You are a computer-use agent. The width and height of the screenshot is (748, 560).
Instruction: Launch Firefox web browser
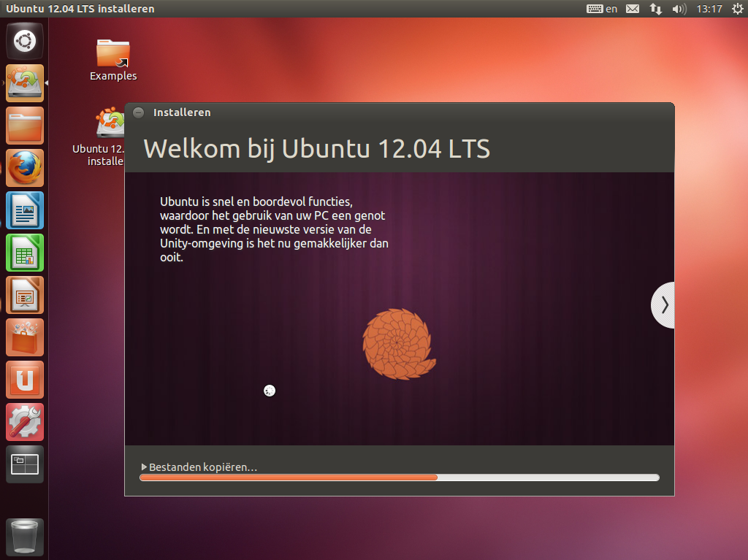(25, 168)
